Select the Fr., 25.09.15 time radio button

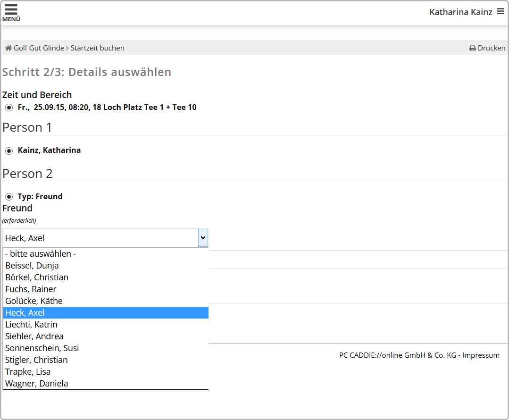[9, 108]
